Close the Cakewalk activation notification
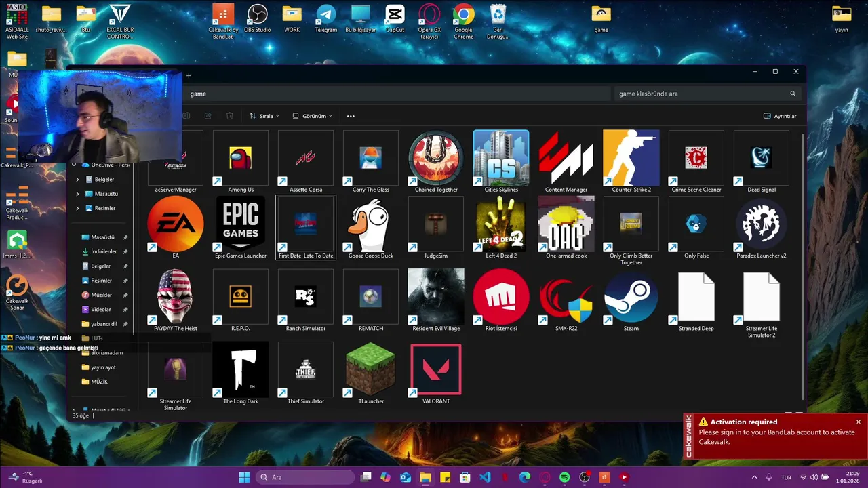Screen dimensions: 868x488 tap(858, 422)
